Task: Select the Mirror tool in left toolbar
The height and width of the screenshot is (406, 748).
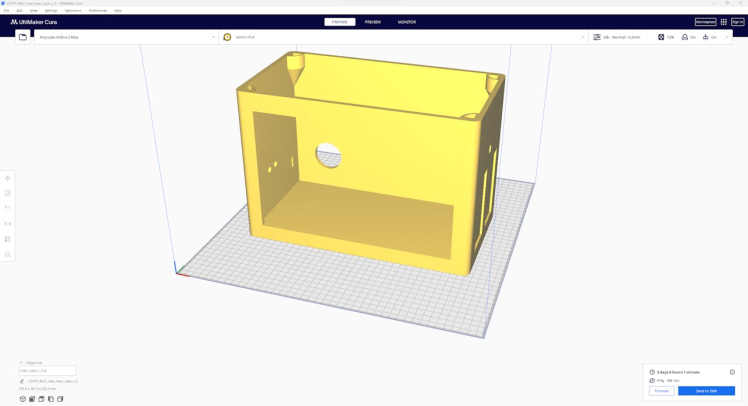Action: coord(8,224)
